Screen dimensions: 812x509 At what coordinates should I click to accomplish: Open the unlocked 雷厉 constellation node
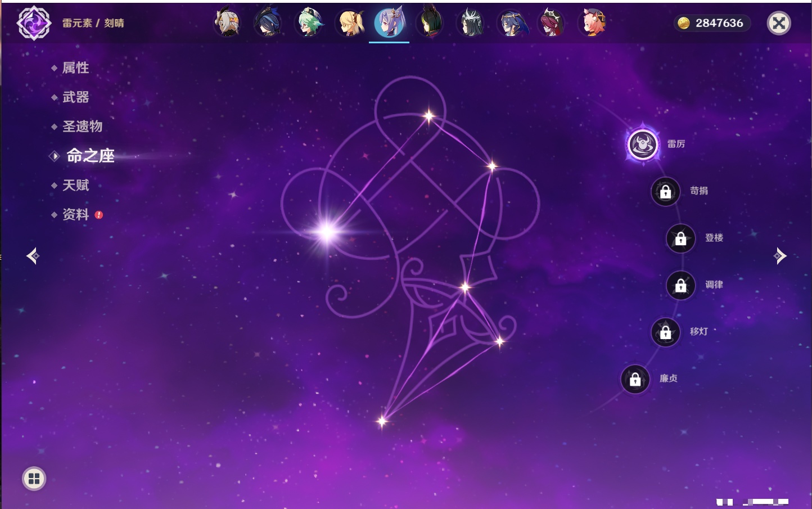(x=643, y=145)
